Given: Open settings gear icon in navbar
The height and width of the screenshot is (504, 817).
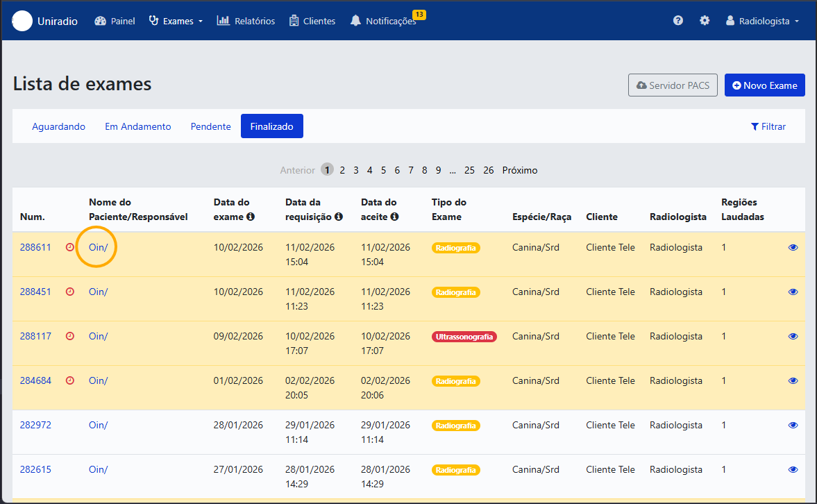Looking at the screenshot, I should tap(705, 20).
